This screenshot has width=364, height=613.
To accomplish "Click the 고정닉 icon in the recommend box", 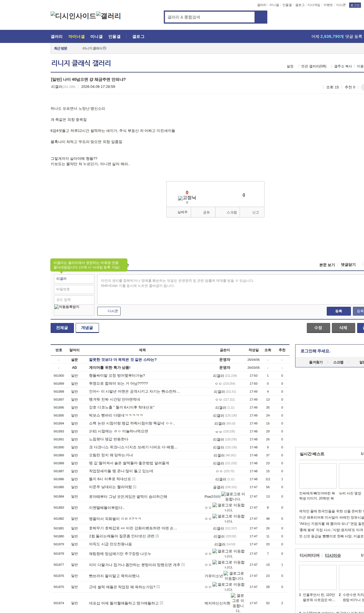I will (x=187, y=198).
